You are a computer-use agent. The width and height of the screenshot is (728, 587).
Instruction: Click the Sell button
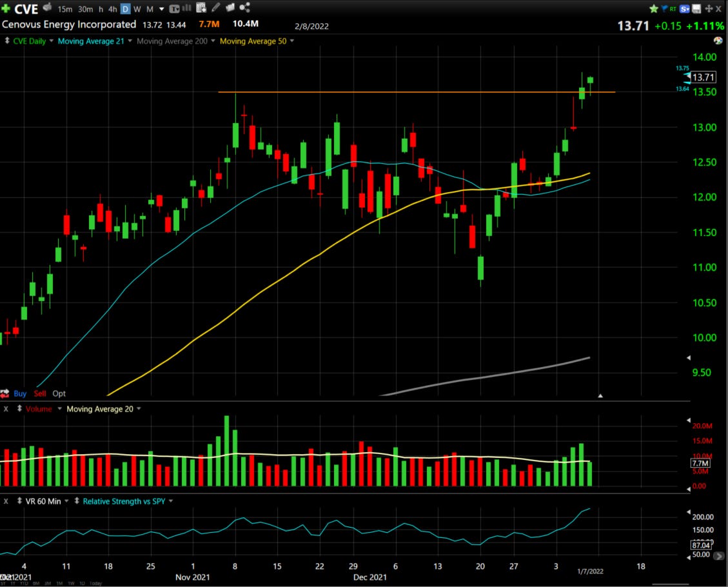pos(40,393)
